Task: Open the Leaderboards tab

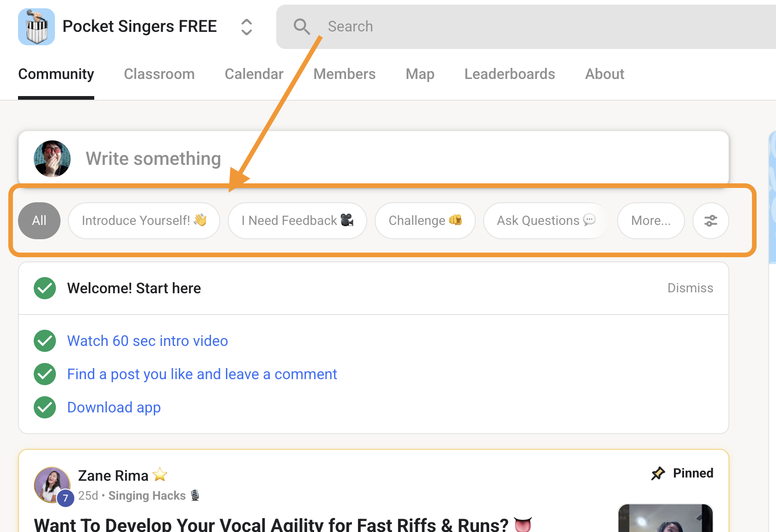Action: 509,74
